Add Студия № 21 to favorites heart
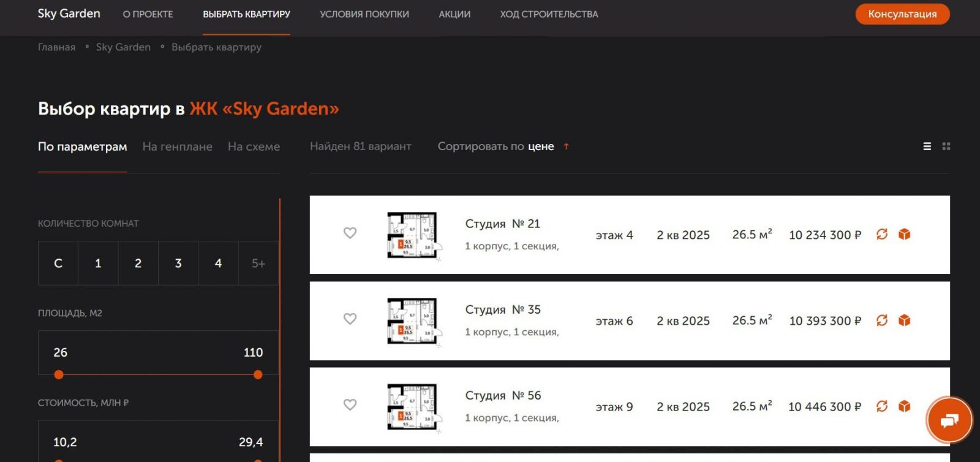This screenshot has width=980, height=462. [x=350, y=233]
